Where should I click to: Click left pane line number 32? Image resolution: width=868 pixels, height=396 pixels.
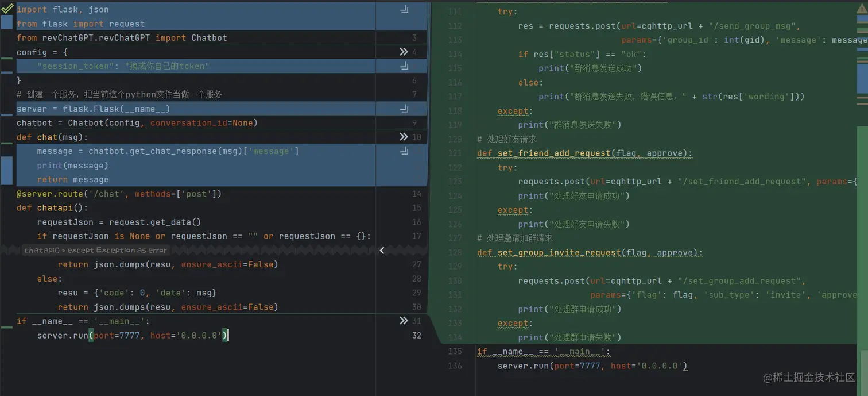(417, 335)
